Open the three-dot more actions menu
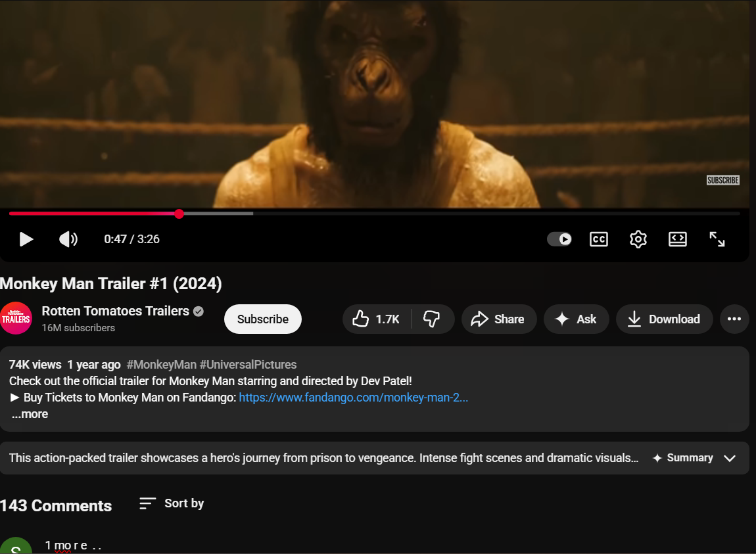 (x=734, y=319)
